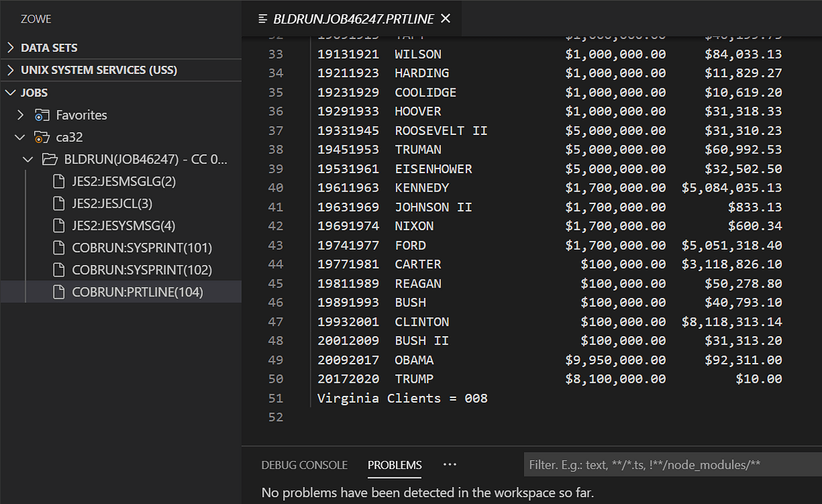Switch to the DEBUG CONSOLE tab

(304, 465)
